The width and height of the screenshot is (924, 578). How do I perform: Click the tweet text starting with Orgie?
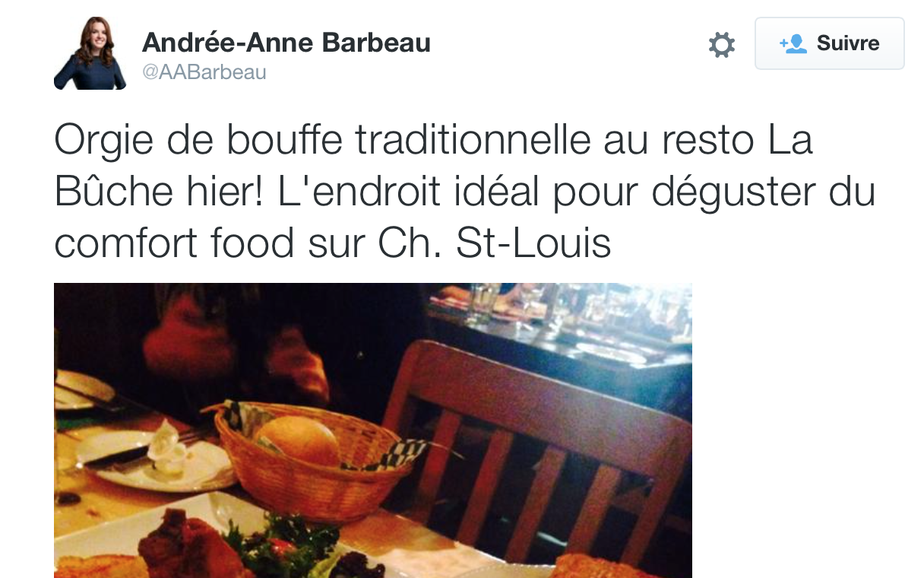coord(464,193)
